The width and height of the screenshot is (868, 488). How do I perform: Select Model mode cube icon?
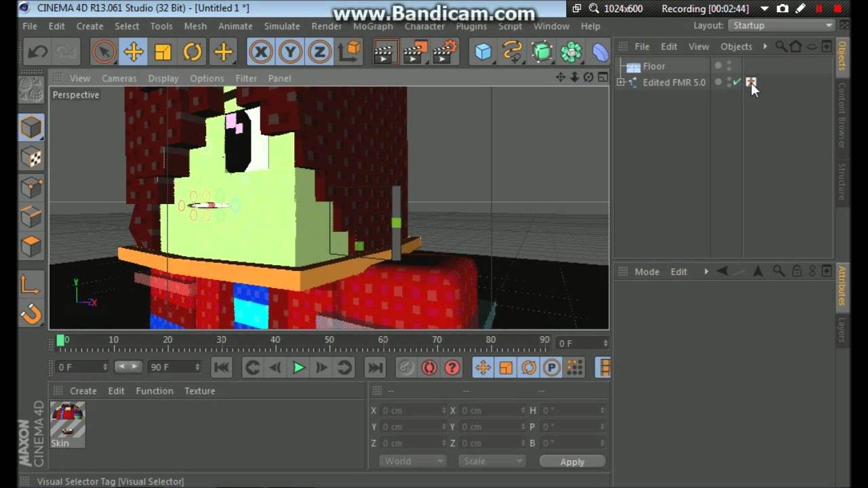tap(31, 127)
